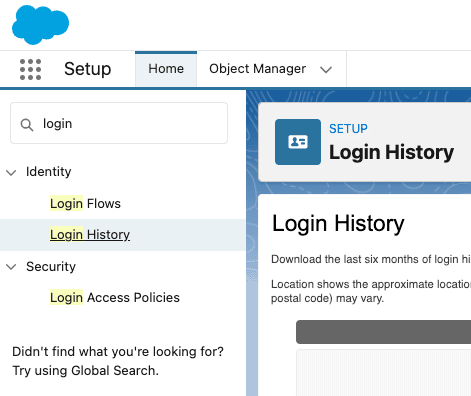This screenshot has height=396, width=471.
Task: Collapse the Security section chevron
Action: pos(11,267)
